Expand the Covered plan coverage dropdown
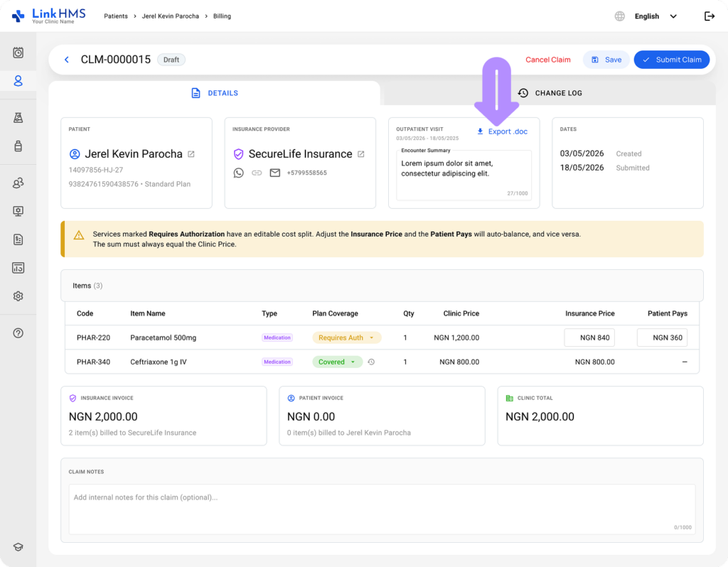The image size is (728, 567). [x=337, y=362]
